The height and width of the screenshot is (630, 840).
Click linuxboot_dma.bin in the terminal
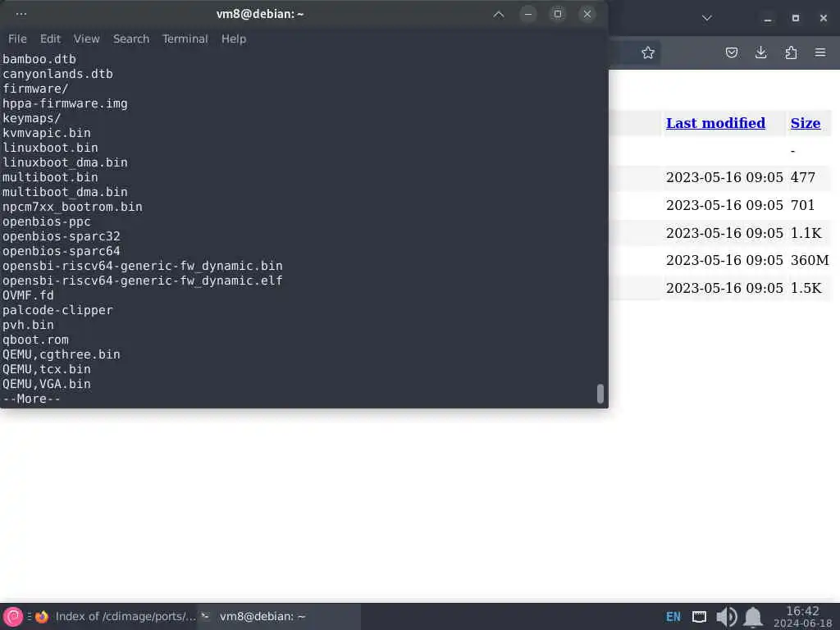pos(65,162)
